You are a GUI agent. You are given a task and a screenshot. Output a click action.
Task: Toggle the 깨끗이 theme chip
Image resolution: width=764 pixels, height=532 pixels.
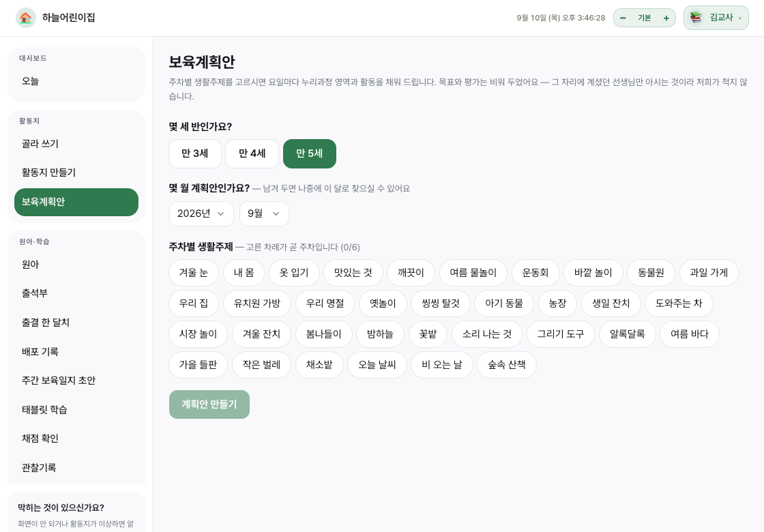click(411, 273)
